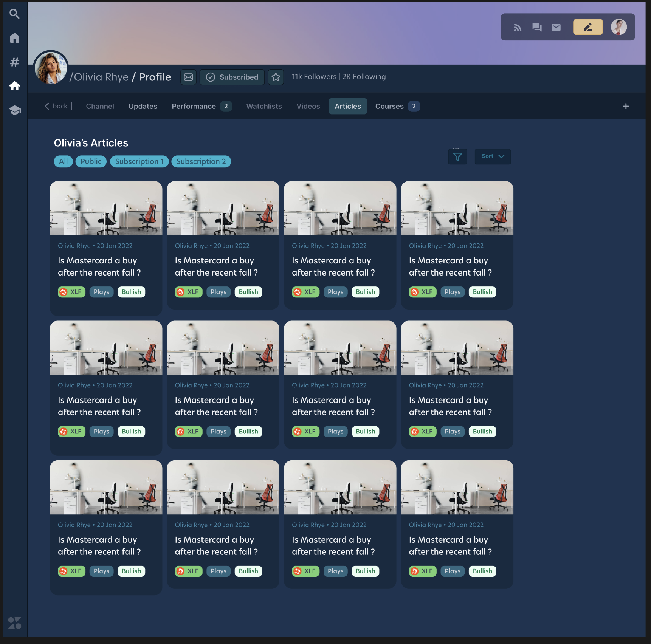
Task: Open the search icon in the left sidebar
Action: (x=14, y=14)
